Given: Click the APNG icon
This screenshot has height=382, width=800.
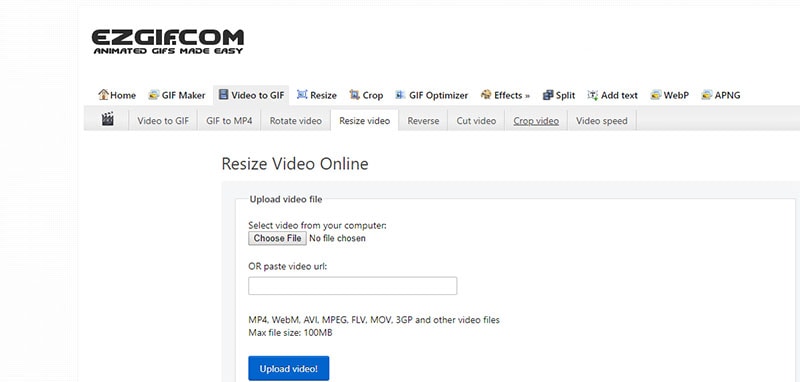Looking at the screenshot, I should [x=707, y=95].
